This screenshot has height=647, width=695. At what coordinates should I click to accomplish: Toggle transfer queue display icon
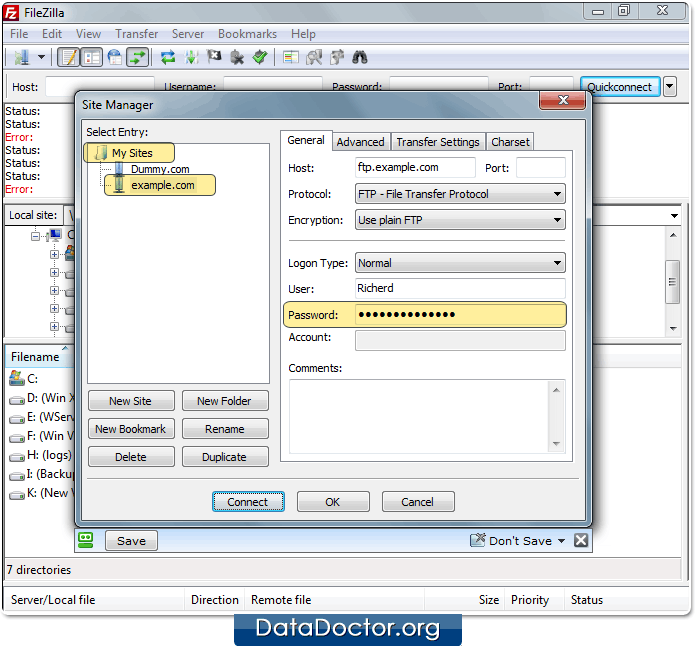(x=138, y=57)
